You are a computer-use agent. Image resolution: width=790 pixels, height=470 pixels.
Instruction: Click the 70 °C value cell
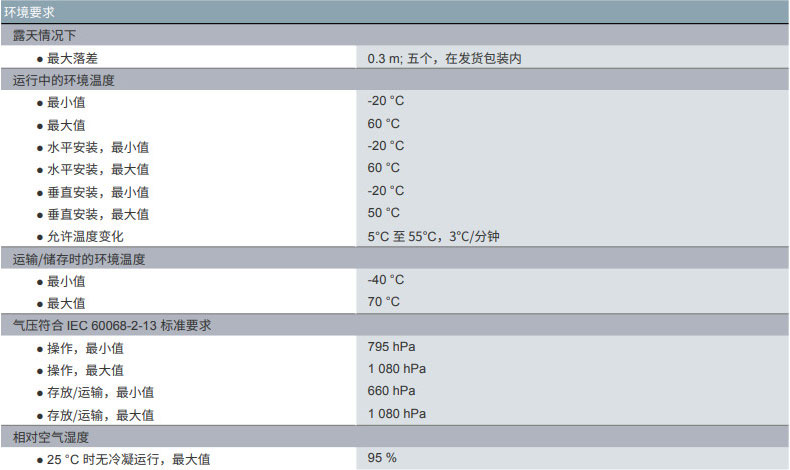click(x=384, y=301)
